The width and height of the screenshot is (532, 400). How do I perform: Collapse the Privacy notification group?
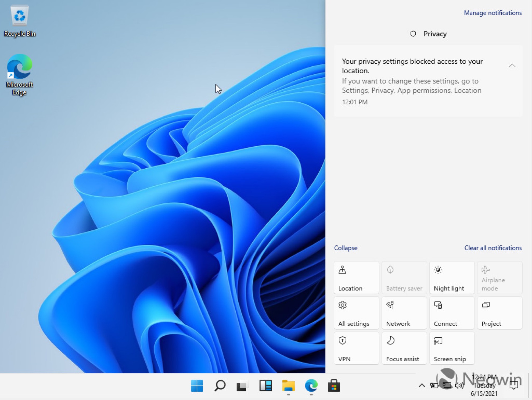click(512, 65)
